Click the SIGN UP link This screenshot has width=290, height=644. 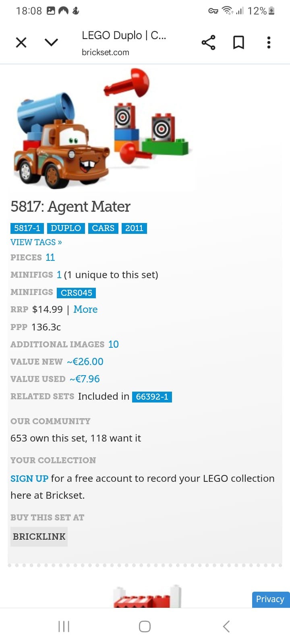[29, 479]
